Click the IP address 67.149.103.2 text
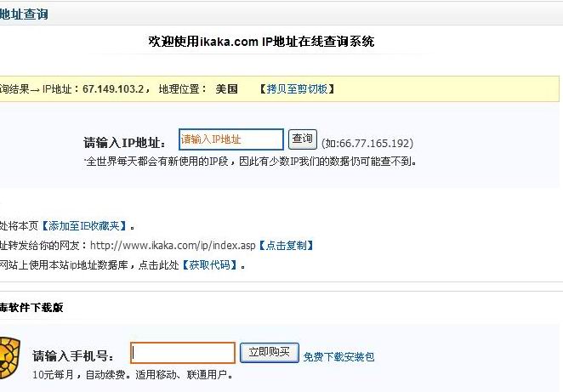 pyautogui.click(x=113, y=88)
